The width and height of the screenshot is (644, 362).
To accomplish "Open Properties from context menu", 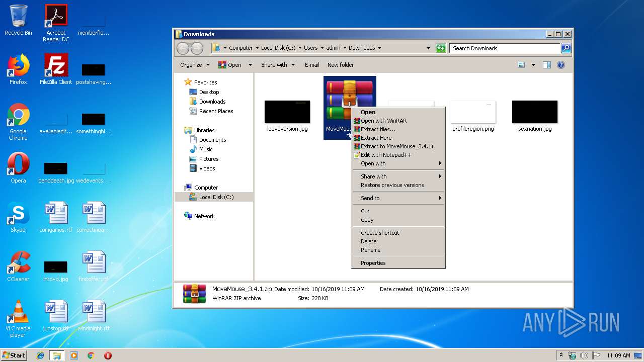I will pos(397,263).
